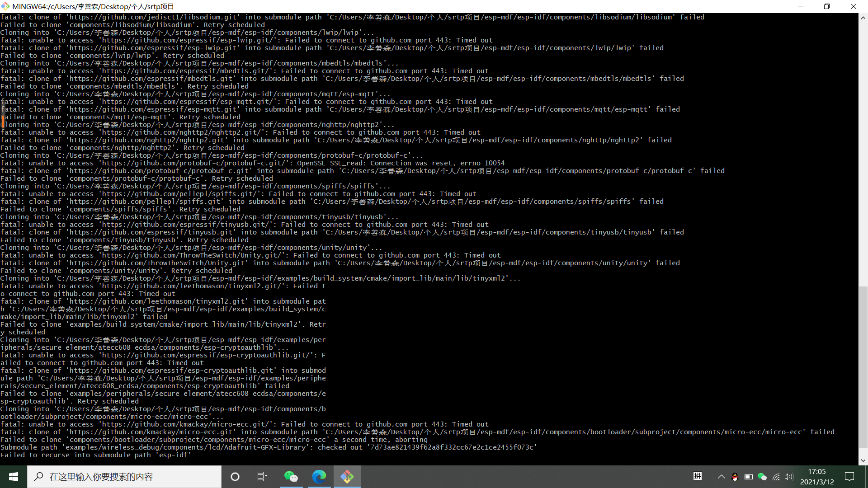Activate the Cortana circle icon
The width and height of the screenshot is (868, 488).
coord(235,477)
